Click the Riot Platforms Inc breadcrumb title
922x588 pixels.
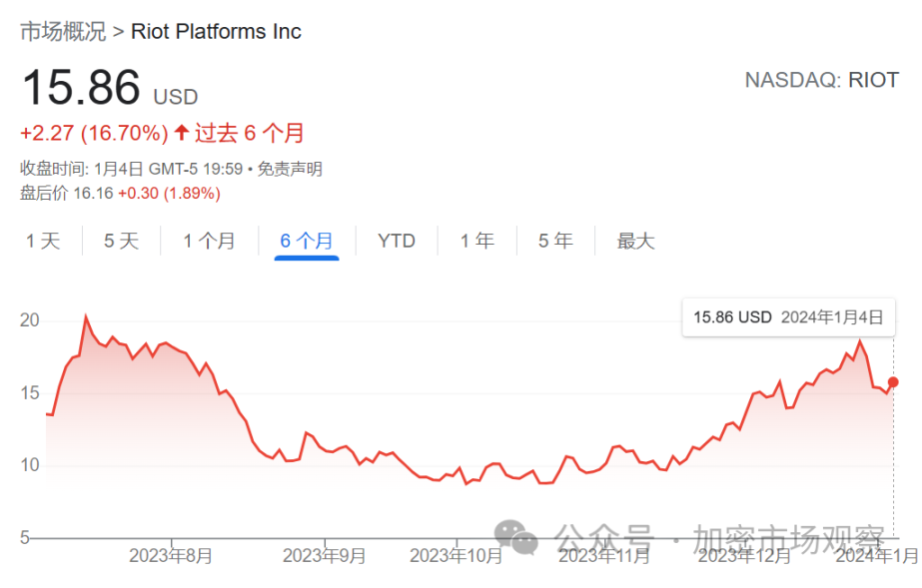pyautogui.click(x=216, y=31)
